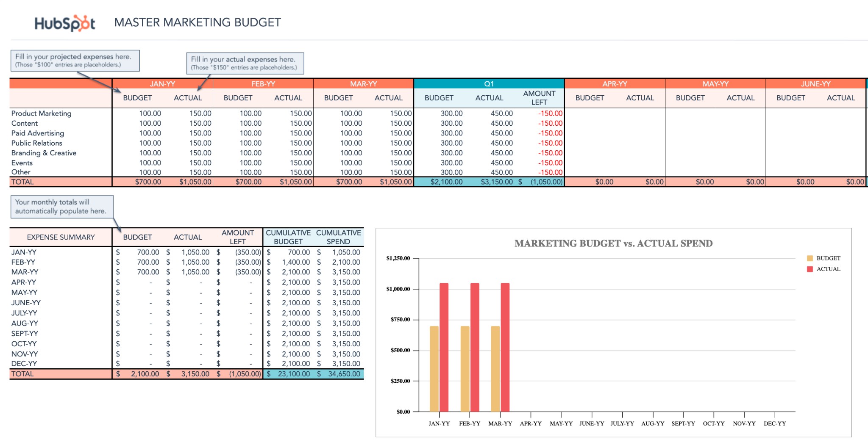Click the JAN-YY actual bar in chart
Image resolution: width=868 pixels, height=442 pixels.
tap(444, 347)
